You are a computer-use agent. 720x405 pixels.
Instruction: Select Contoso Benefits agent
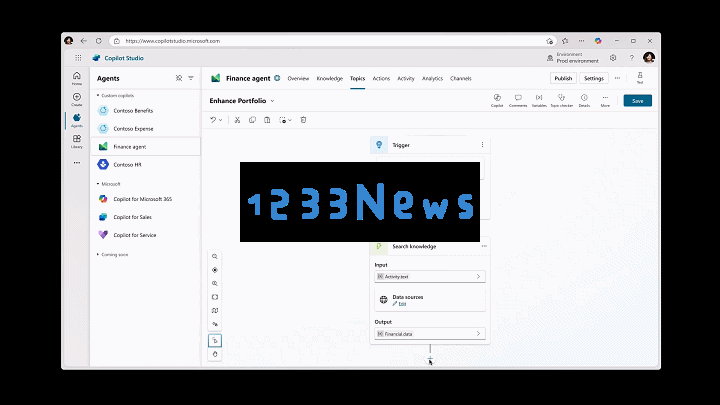(145, 111)
